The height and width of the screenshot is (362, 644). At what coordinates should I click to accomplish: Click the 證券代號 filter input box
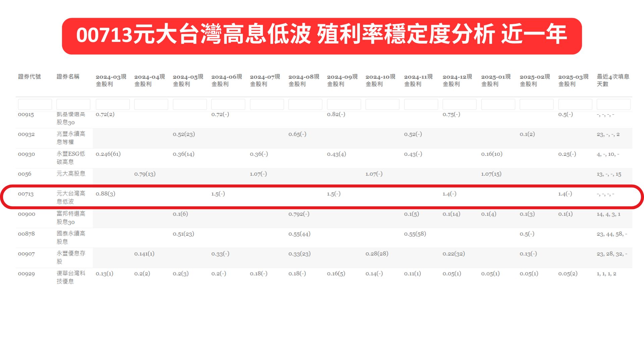click(35, 104)
